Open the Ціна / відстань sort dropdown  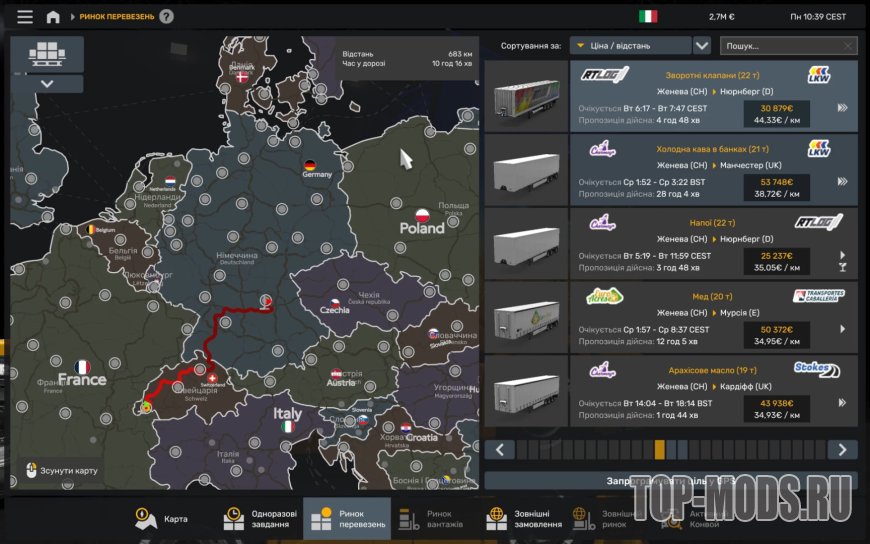(630, 45)
